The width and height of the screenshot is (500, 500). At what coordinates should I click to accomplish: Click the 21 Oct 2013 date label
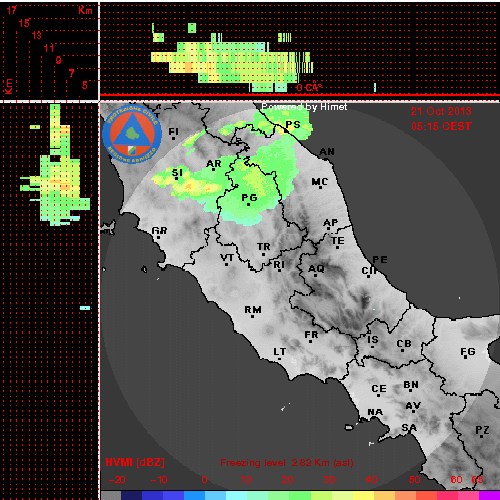[441, 111]
